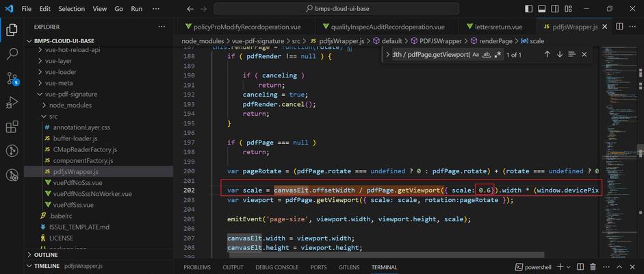The height and width of the screenshot is (274, 644).
Task: Switch to lettersreturn.vue tab
Action: pyautogui.click(x=495, y=27)
